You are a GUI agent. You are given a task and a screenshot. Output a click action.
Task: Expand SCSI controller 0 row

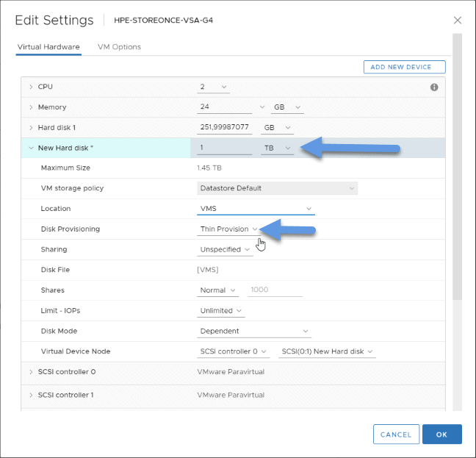point(31,372)
